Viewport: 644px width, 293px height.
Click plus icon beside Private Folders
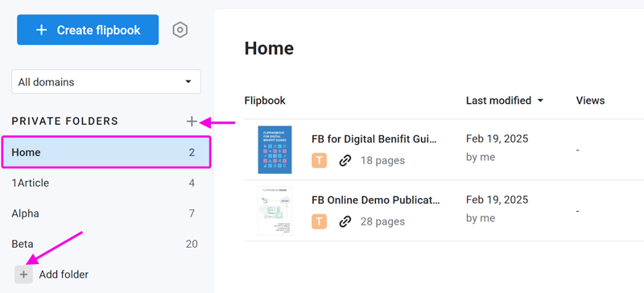point(192,122)
